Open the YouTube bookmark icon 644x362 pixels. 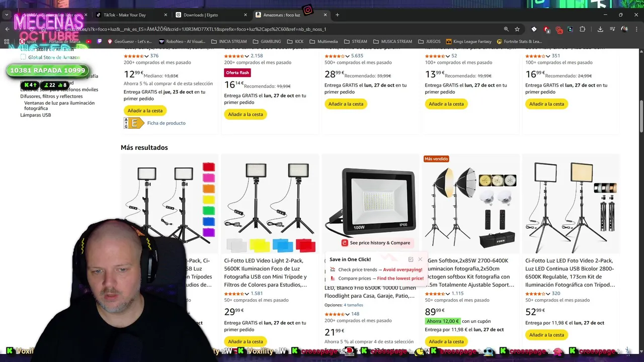point(89,41)
